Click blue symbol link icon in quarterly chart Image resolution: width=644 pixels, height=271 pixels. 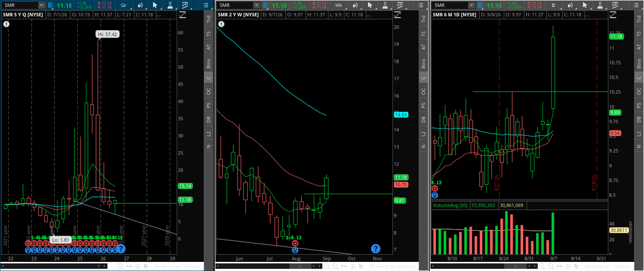[x=50, y=5]
